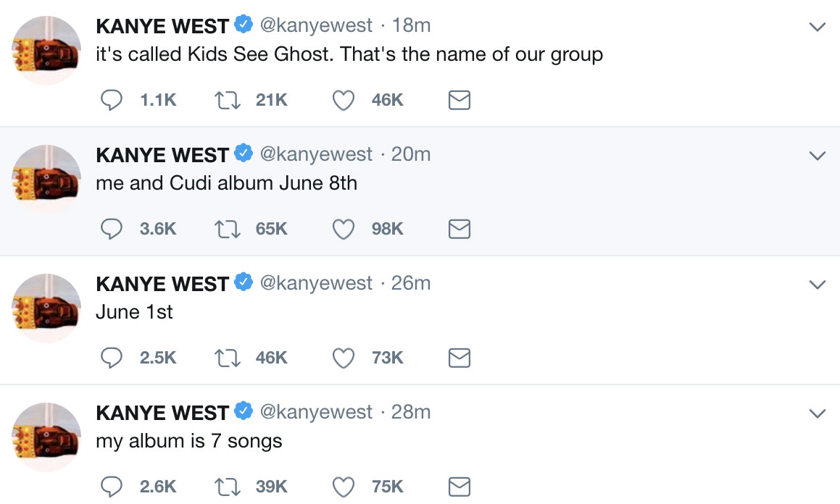
Task: Expand options chevron on Cudi album tweet
Action: [817, 156]
